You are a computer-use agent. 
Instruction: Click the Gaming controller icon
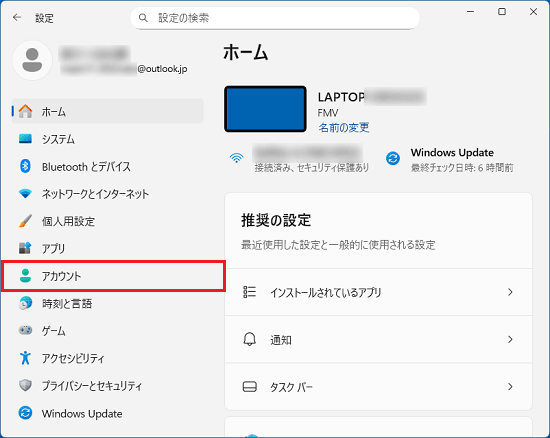pyautogui.click(x=25, y=330)
